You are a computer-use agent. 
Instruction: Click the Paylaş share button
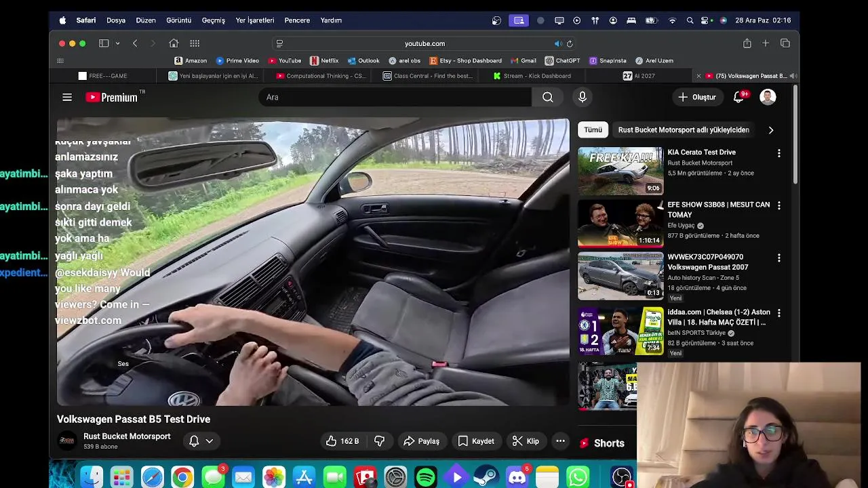tap(421, 441)
